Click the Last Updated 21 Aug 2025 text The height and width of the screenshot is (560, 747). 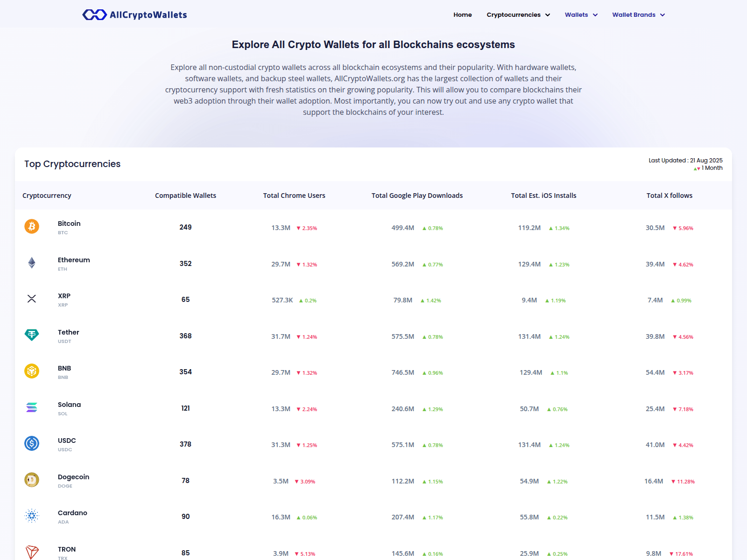[685, 160]
